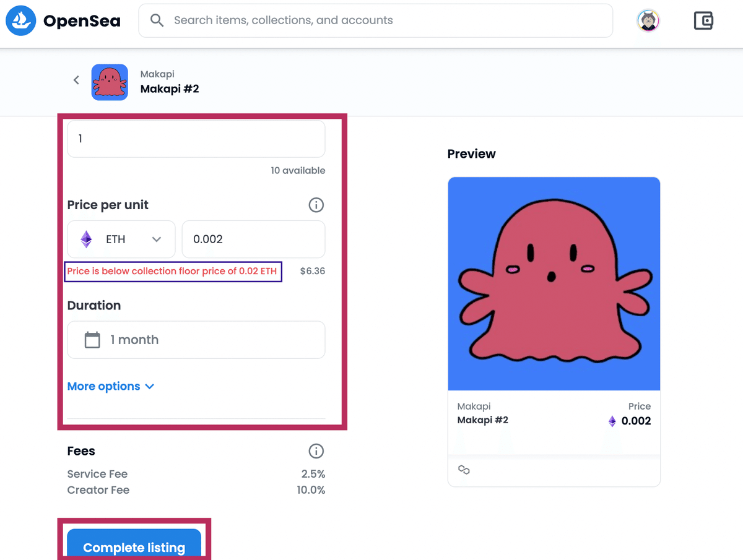The image size is (743, 560).
Task: Open the account profile avatar
Action: click(648, 21)
